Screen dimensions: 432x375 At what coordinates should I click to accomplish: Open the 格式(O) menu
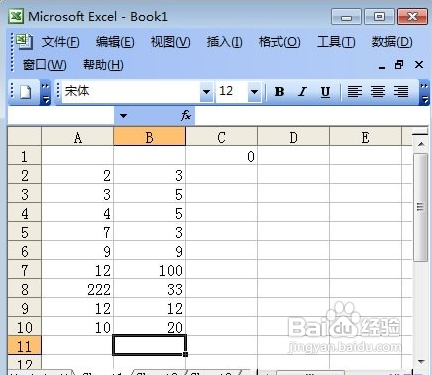point(279,42)
